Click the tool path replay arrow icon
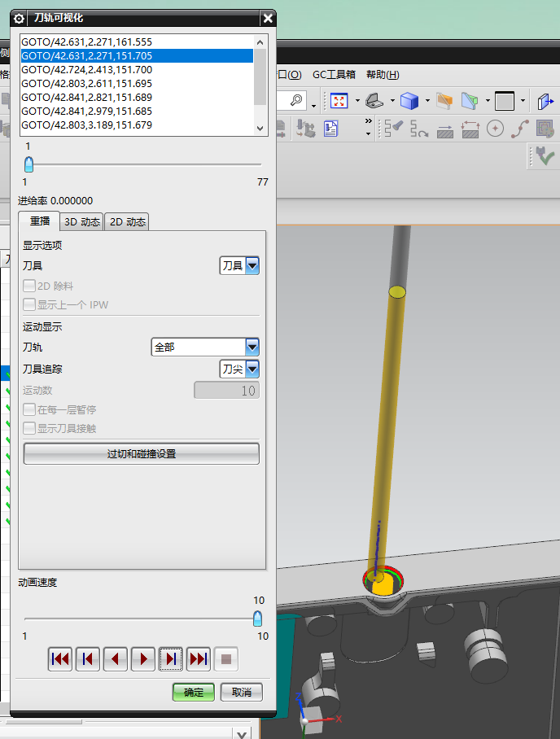 pos(418,129)
